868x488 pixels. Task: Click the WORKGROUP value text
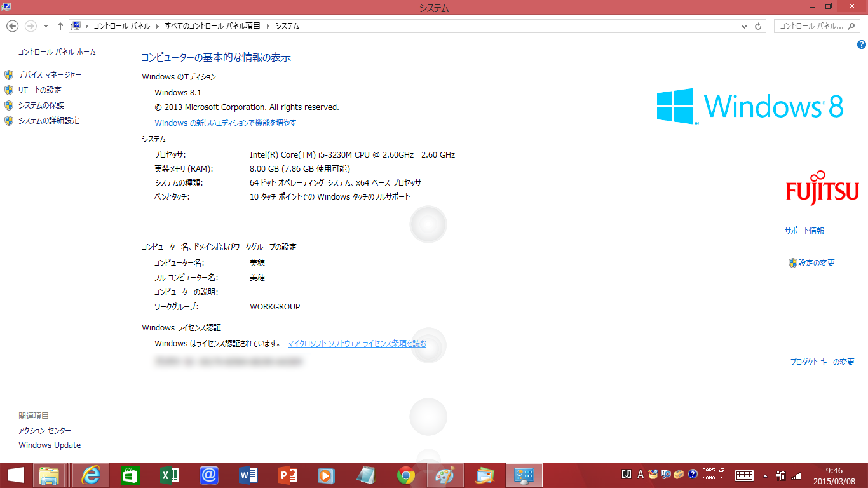(275, 307)
